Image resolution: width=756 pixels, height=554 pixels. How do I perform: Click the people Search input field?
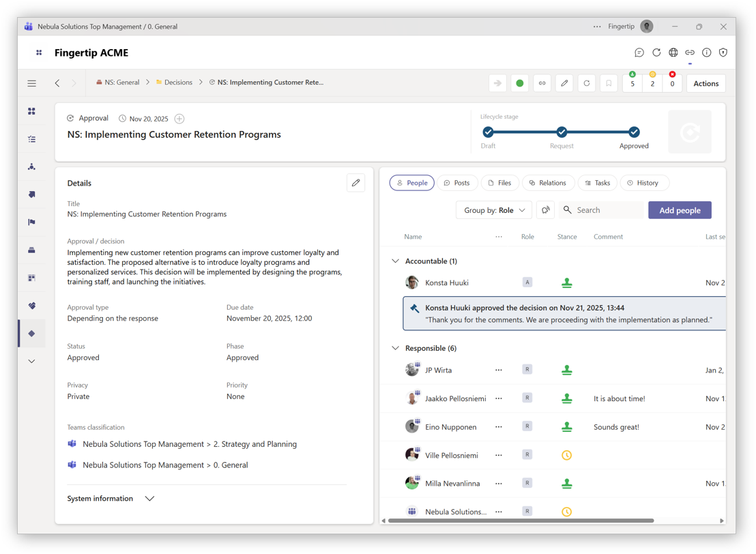point(606,210)
